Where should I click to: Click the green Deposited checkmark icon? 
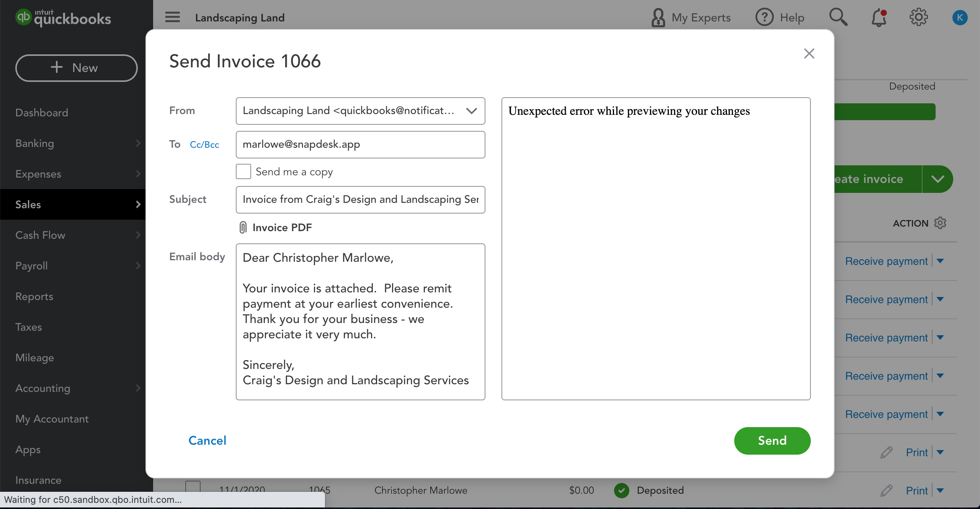click(x=622, y=490)
